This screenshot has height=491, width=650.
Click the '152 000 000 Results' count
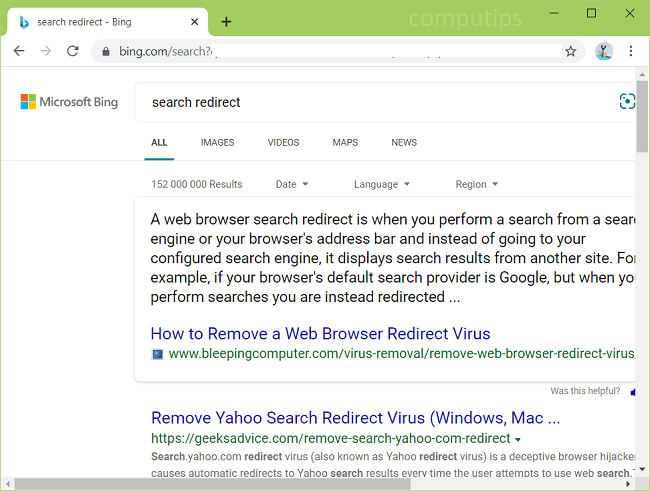click(x=196, y=184)
